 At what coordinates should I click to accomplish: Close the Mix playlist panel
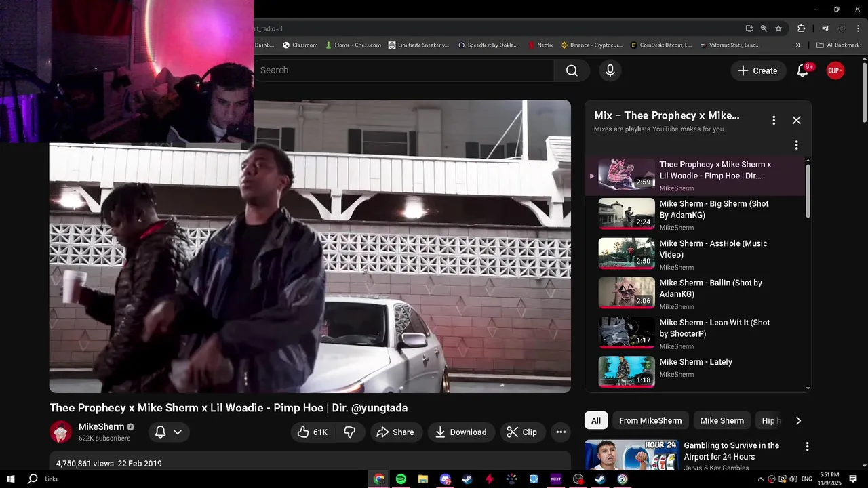796,120
